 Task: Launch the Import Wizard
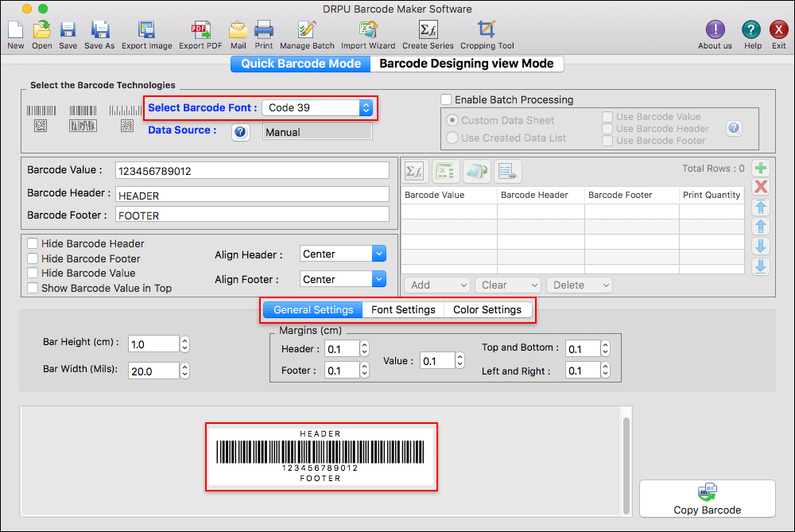coord(368,30)
